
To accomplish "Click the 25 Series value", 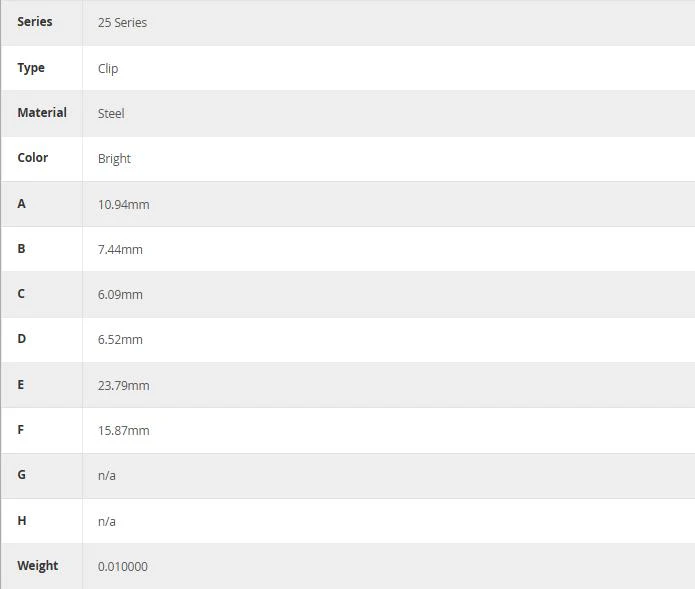I will click(122, 23).
